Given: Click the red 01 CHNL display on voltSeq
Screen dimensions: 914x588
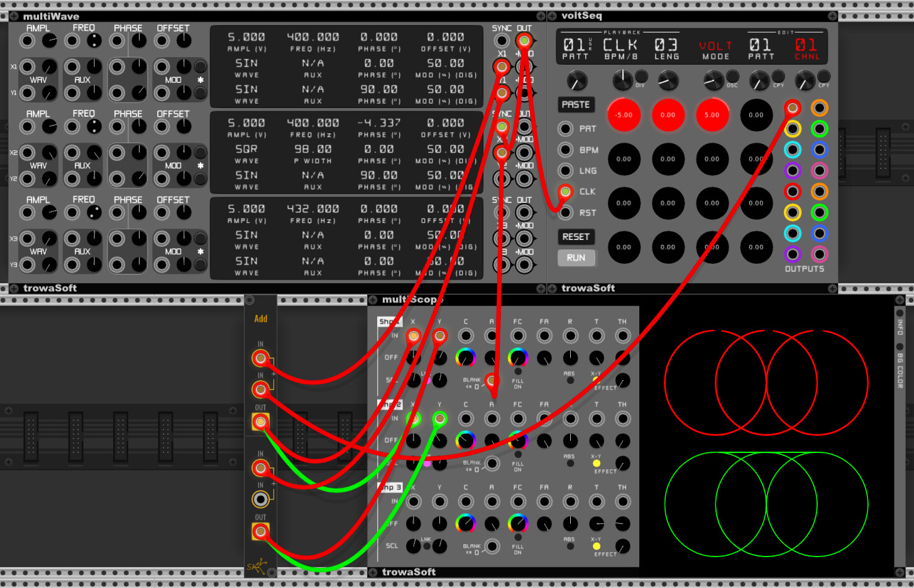Looking at the screenshot, I should 807,45.
